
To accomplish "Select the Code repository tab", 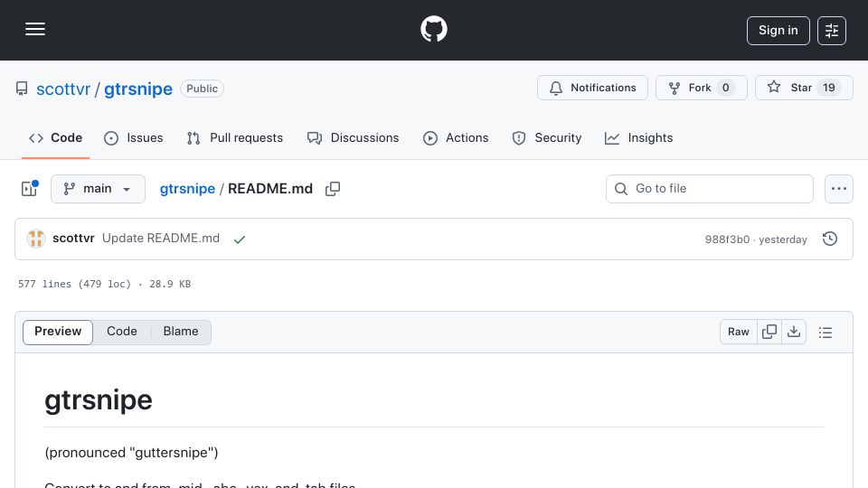I will point(55,137).
